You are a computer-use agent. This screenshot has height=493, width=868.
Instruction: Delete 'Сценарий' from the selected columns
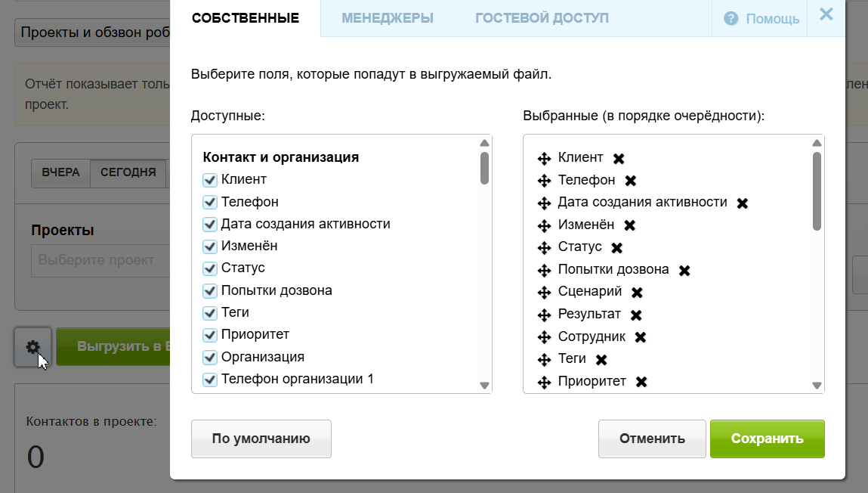point(637,292)
